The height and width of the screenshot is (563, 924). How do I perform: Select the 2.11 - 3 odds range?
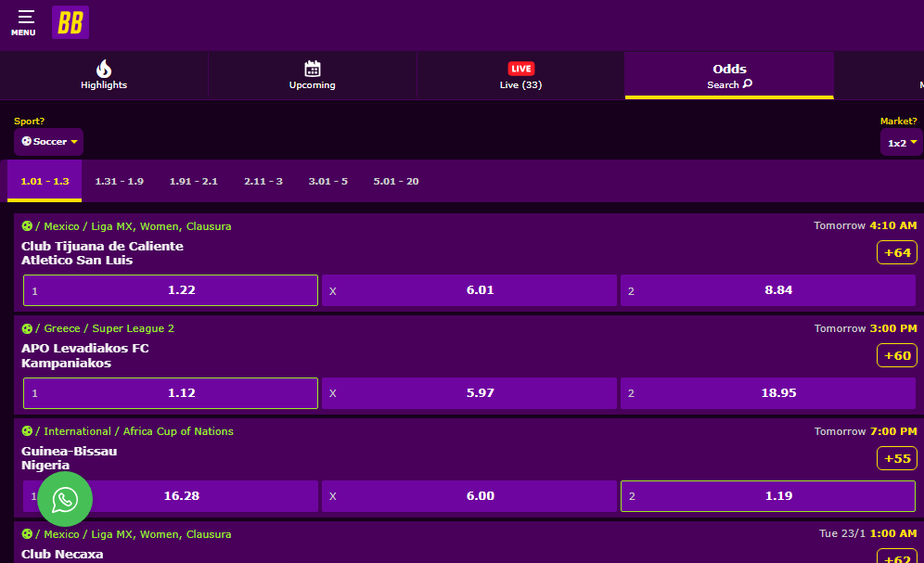pos(263,182)
